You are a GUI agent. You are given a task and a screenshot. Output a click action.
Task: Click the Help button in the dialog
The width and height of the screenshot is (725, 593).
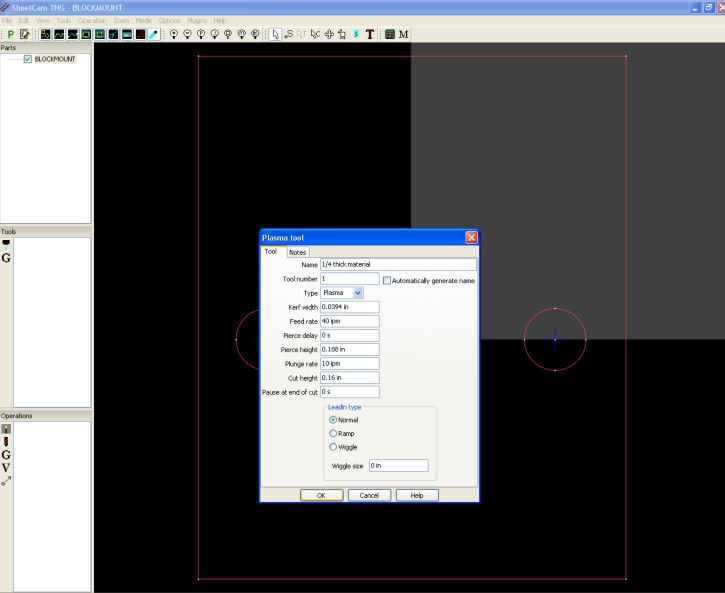417,495
